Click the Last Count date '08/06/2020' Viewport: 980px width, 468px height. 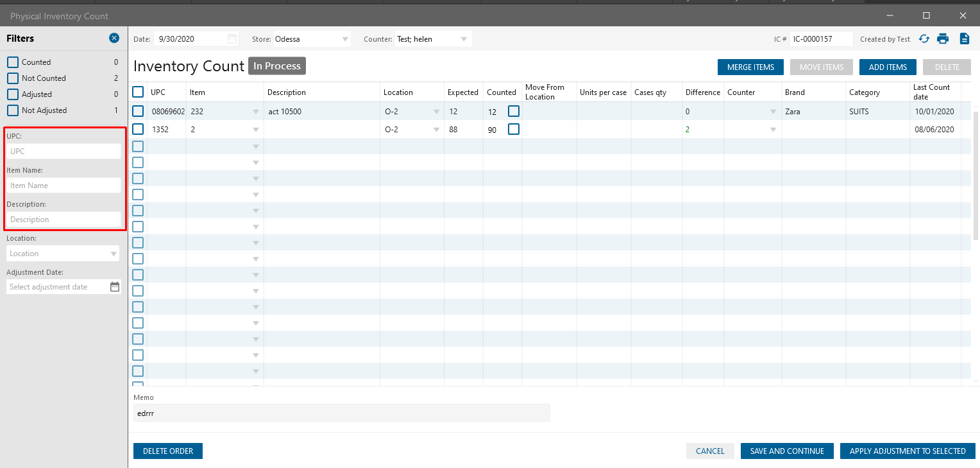pyautogui.click(x=935, y=130)
